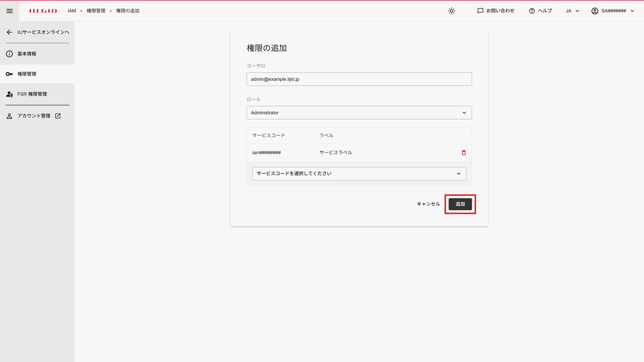The height and width of the screenshot is (362, 644).
Task: Click the account user avatar icon
Action: (595, 11)
